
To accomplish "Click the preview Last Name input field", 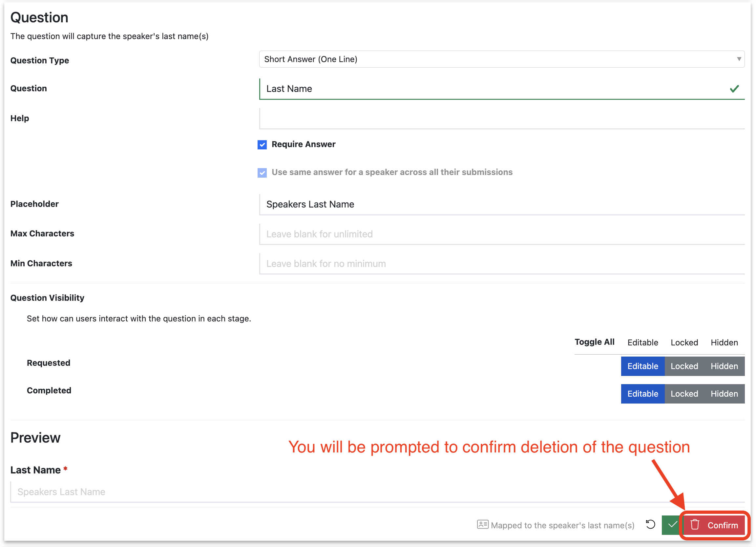I will pos(377,492).
